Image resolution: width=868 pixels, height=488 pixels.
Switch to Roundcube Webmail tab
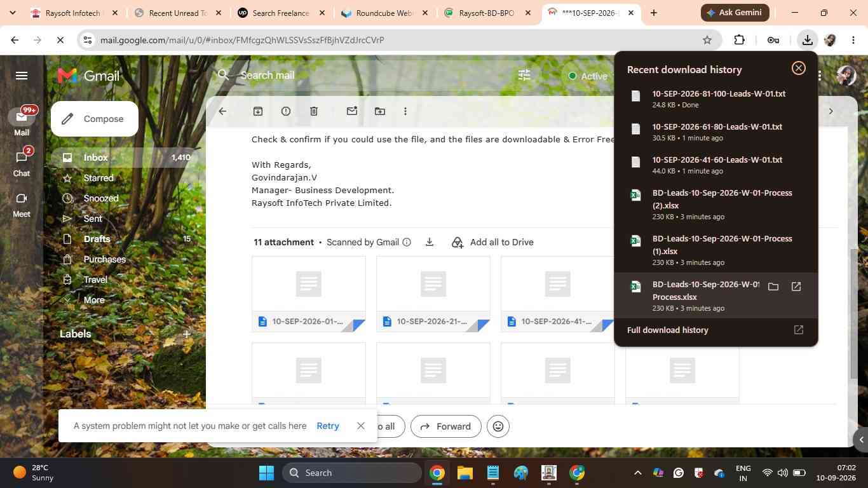tap(386, 13)
